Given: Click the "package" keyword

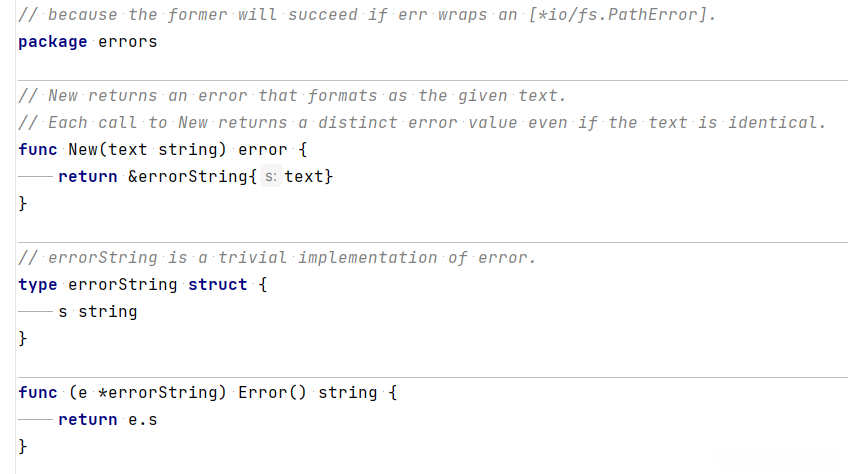Looking at the screenshot, I should [x=53, y=42].
